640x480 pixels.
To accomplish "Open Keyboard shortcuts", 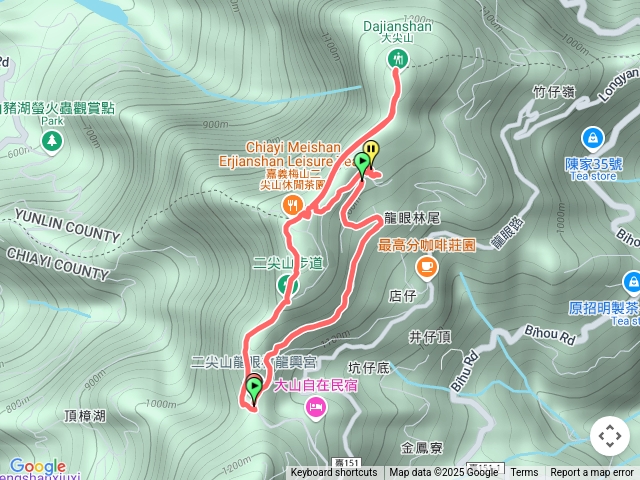I will coord(334,473).
